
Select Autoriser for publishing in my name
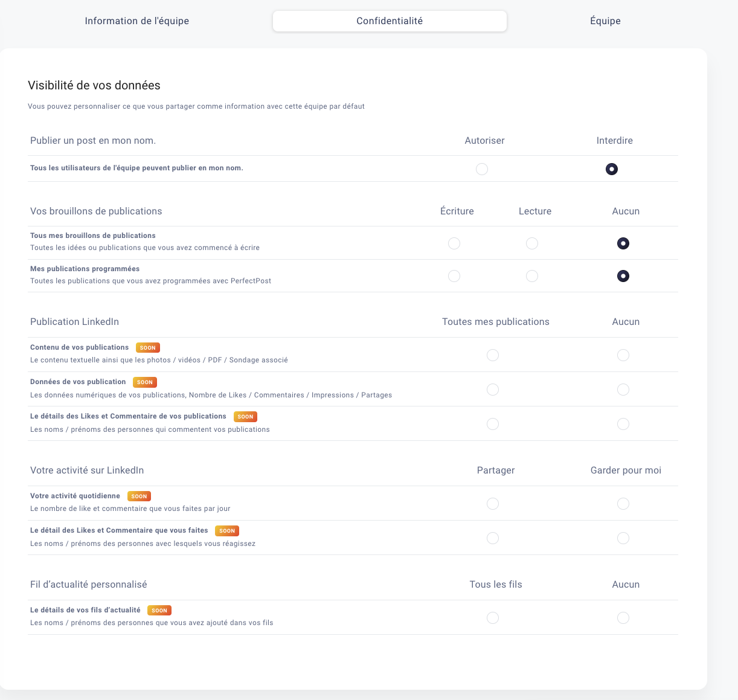pos(481,169)
